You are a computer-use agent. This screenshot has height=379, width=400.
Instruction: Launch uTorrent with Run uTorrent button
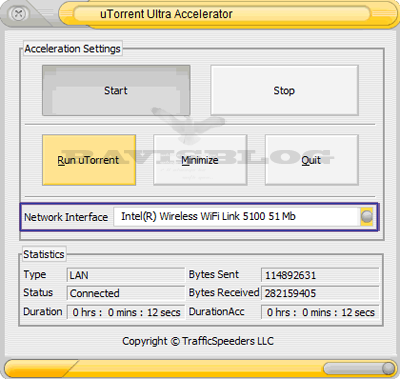tap(89, 160)
